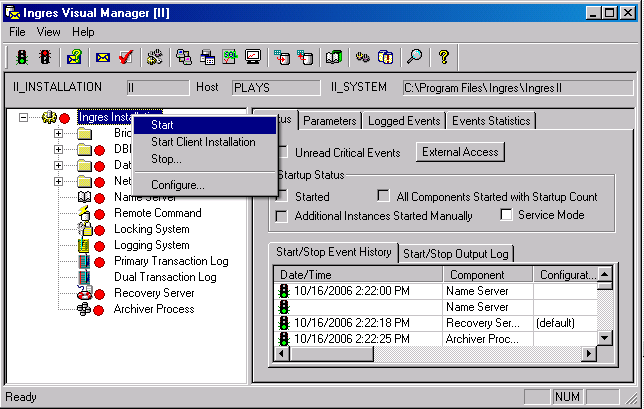This screenshot has height=409, width=644.
Task: Expand the Net folder tree node
Action: (x=58, y=182)
